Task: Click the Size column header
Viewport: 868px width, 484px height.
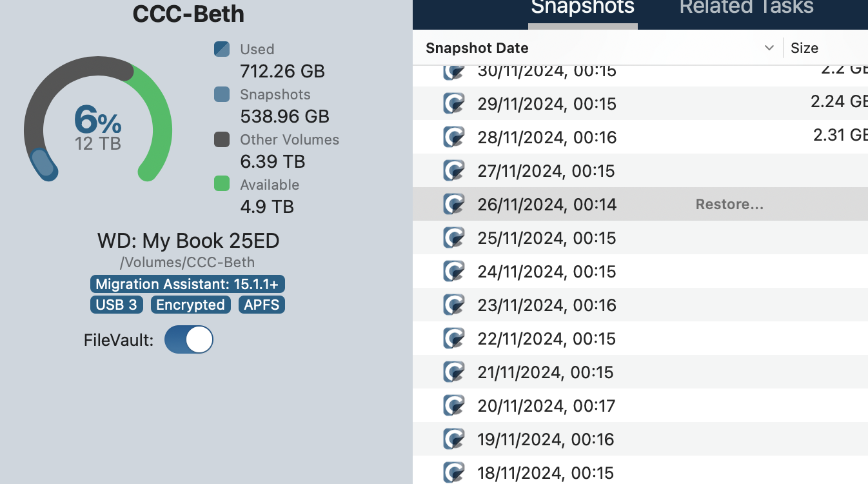Action: pos(804,48)
